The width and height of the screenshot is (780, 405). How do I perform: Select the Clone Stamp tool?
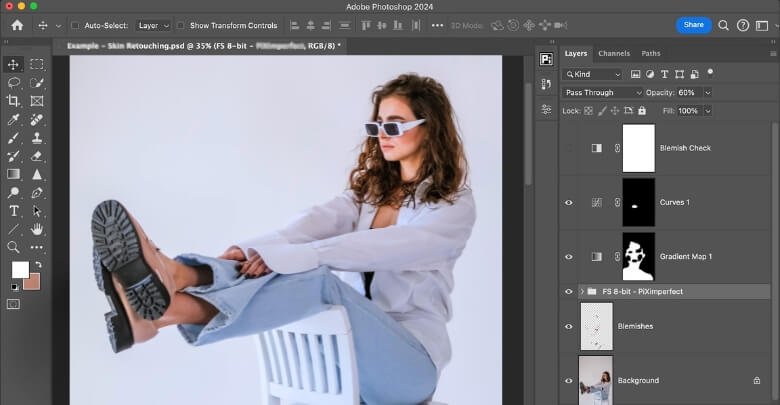pyautogui.click(x=36, y=138)
